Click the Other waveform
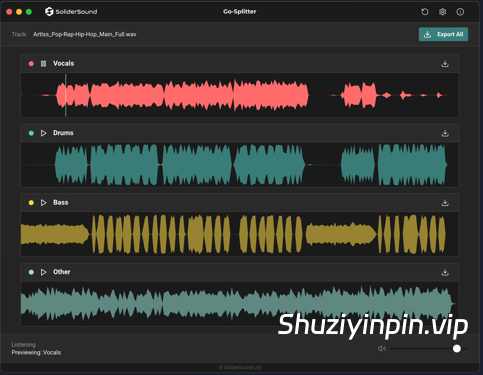The height and width of the screenshot is (375, 483). 240,304
